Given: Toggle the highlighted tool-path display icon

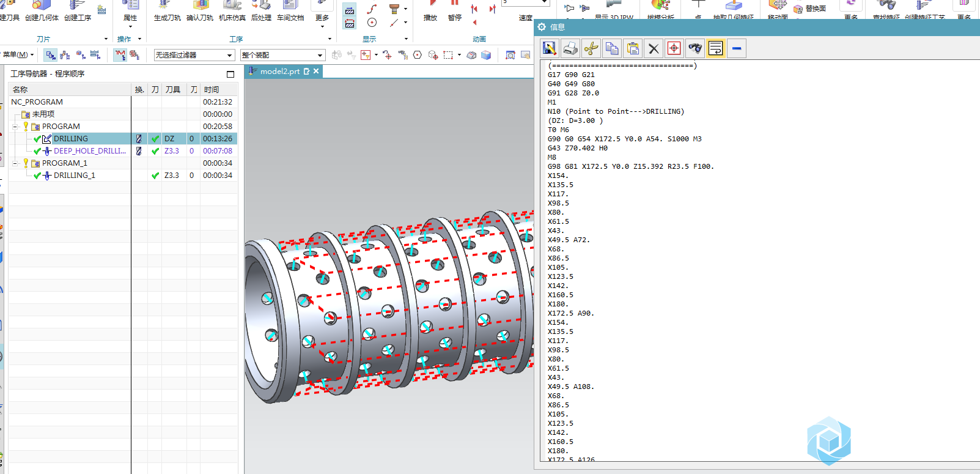Looking at the screenshot, I should tap(120, 55).
